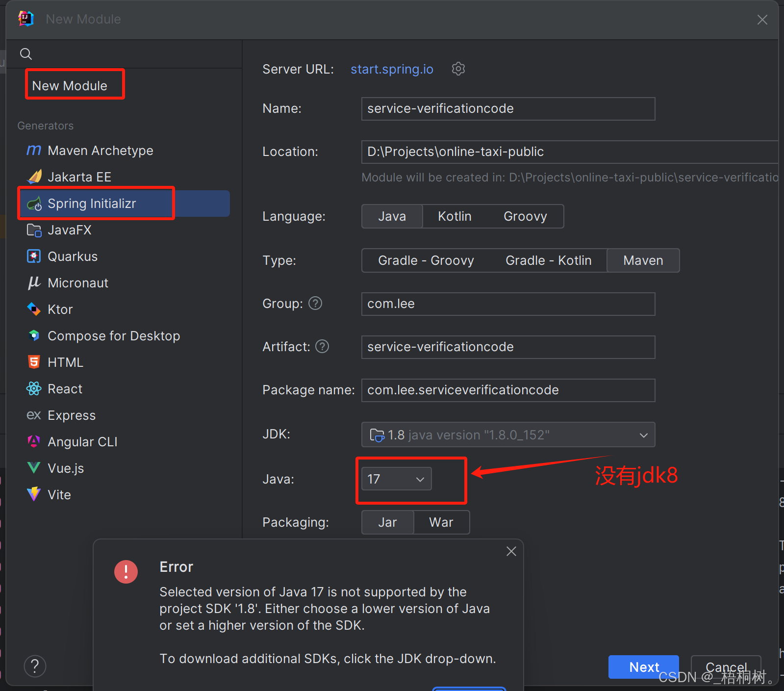Close the New Module dialog
The height and width of the screenshot is (691, 784).
point(762,20)
